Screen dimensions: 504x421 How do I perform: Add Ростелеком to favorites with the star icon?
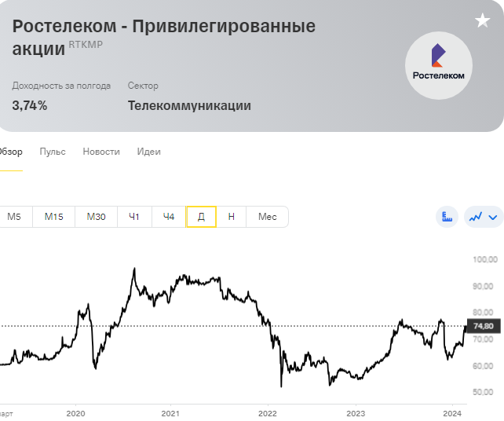click(483, 20)
